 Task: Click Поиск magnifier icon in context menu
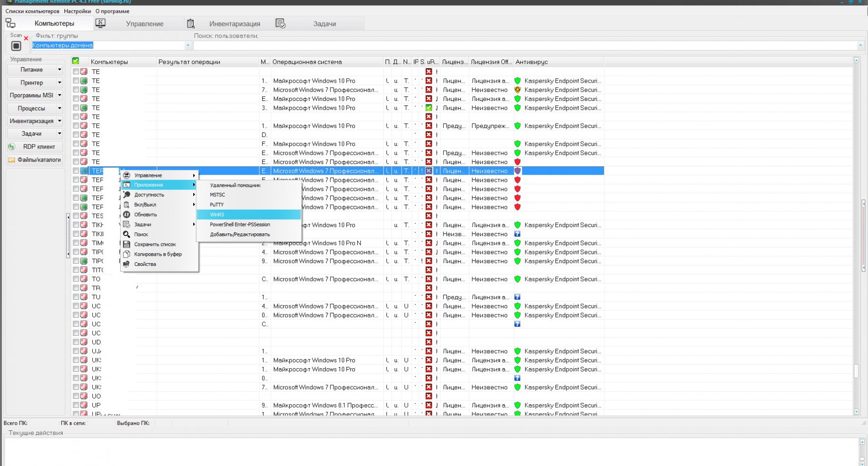pos(127,234)
